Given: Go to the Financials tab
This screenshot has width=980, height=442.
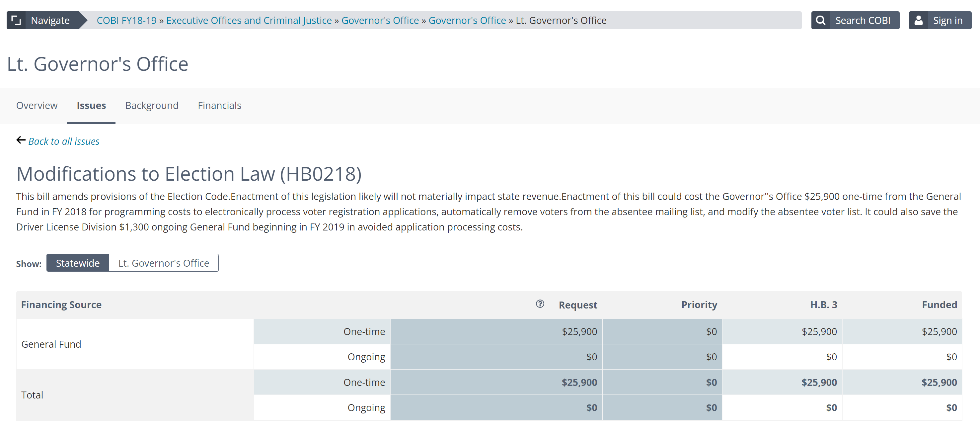Looking at the screenshot, I should 219,106.
